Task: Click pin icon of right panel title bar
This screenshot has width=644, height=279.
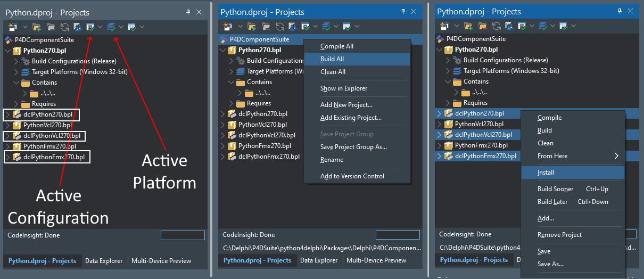Action: point(620,11)
